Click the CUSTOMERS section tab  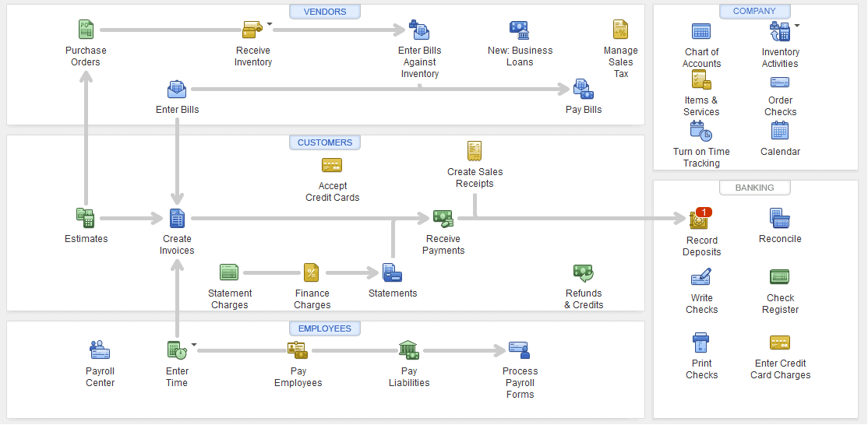pyautogui.click(x=325, y=142)
